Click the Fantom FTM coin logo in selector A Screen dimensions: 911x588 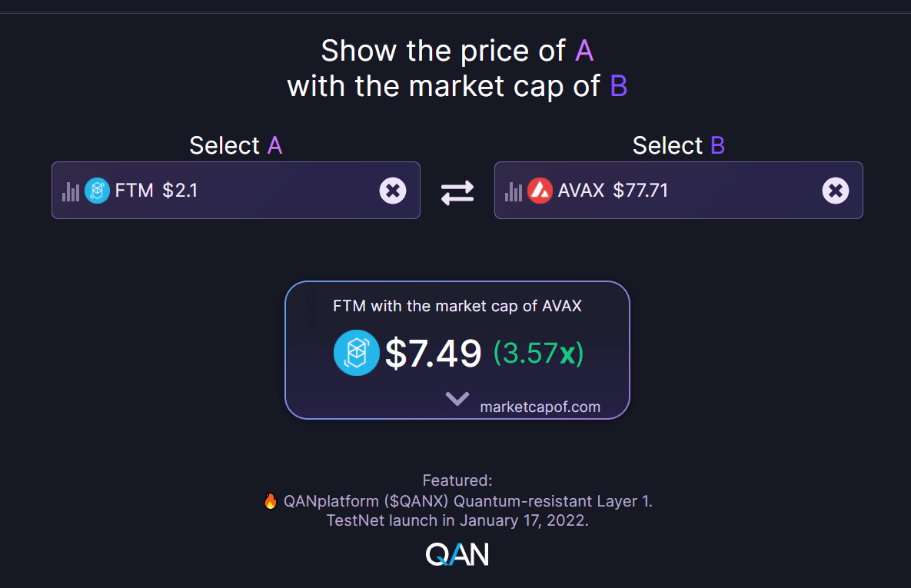pyautogui.click(x=97, y=190)
